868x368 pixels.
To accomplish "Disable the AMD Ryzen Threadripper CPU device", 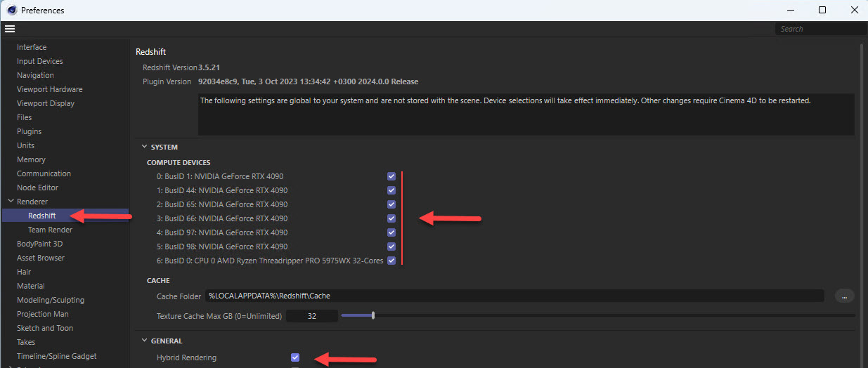I will click(x=391, y=261).
